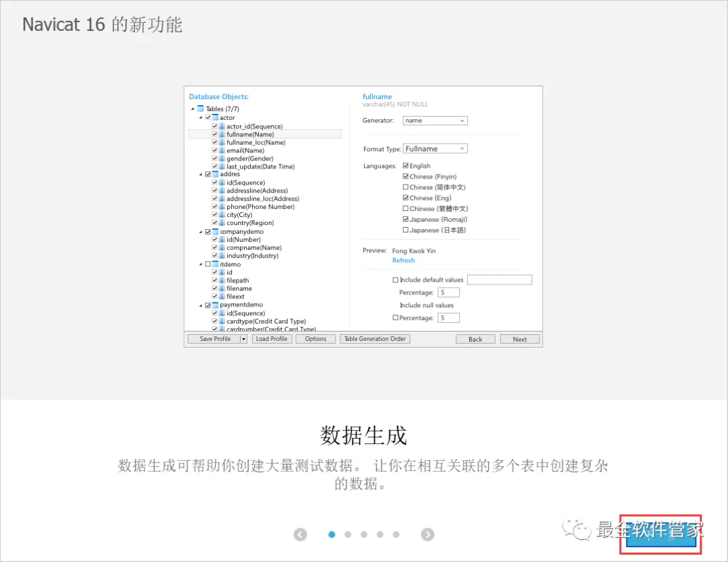Image resolution: width=728 pixels, height=562 pixels.
Task: Check the null values Percentage checkbox
Action: pyautogui.click(x=396, y=318)
